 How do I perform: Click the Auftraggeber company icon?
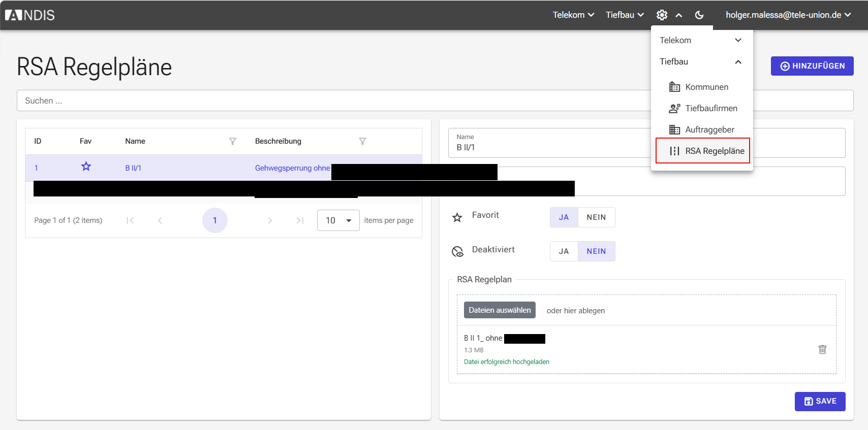pos(674,129)
